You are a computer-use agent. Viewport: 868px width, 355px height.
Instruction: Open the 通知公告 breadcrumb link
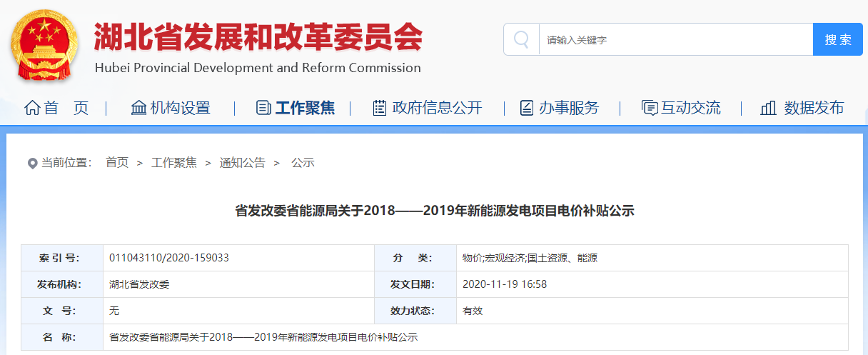[x=242, y=163]
